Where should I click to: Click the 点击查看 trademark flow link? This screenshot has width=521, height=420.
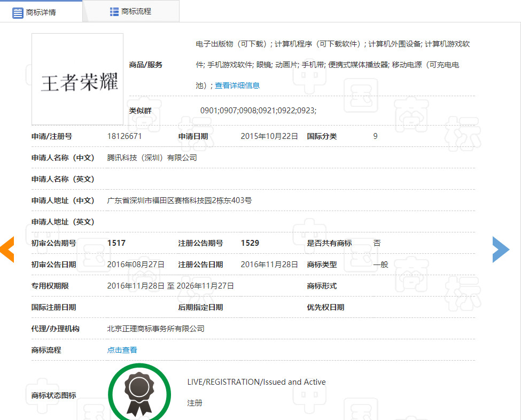point(122,350)
